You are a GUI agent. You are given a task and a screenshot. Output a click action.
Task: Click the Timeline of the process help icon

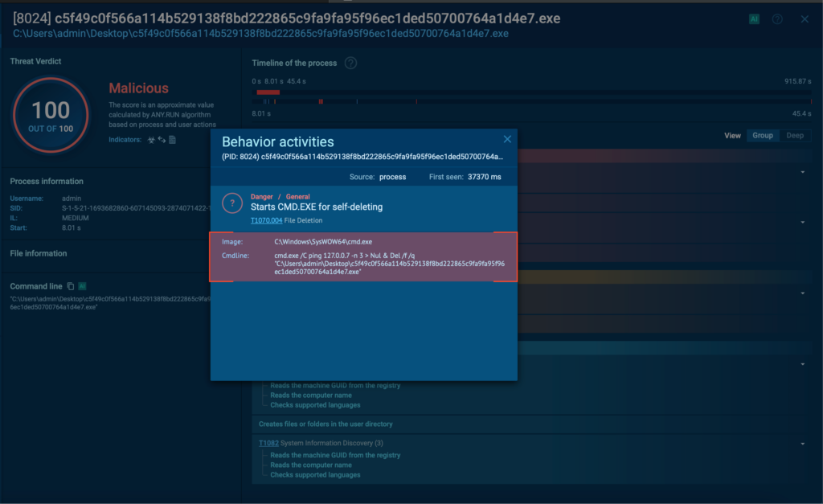click(350, 64)
